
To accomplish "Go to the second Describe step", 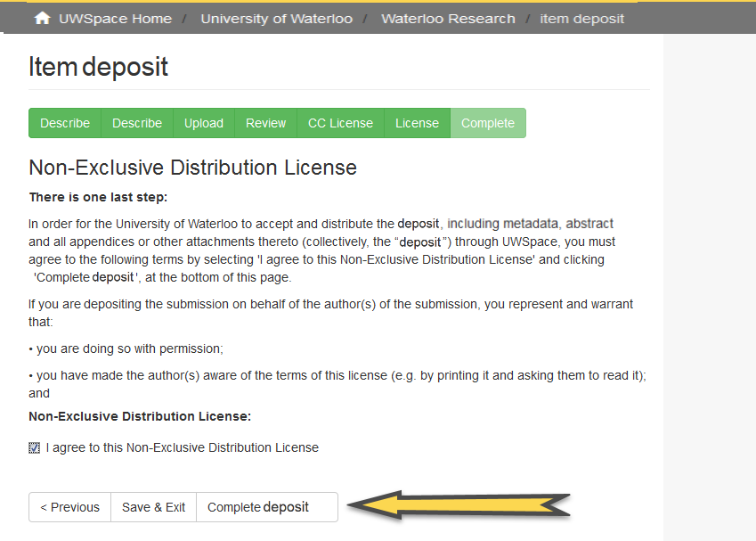I will (136, 123).
